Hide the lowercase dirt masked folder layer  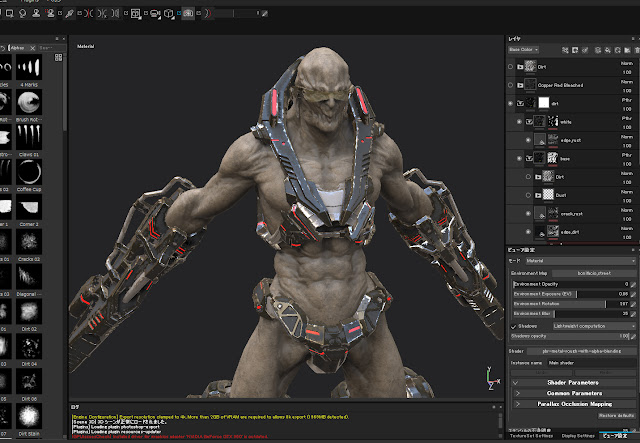pyautogui.click(x=510, y=103)
